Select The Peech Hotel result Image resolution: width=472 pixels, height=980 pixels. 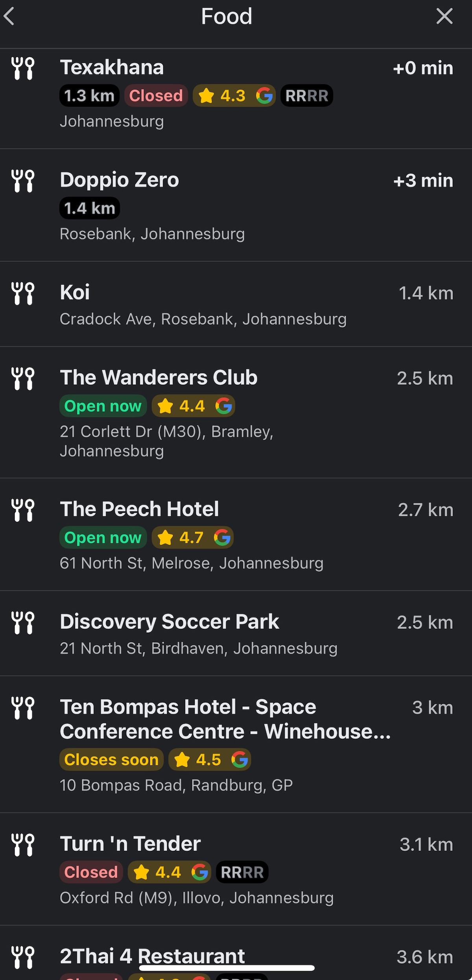pos(236,534)
